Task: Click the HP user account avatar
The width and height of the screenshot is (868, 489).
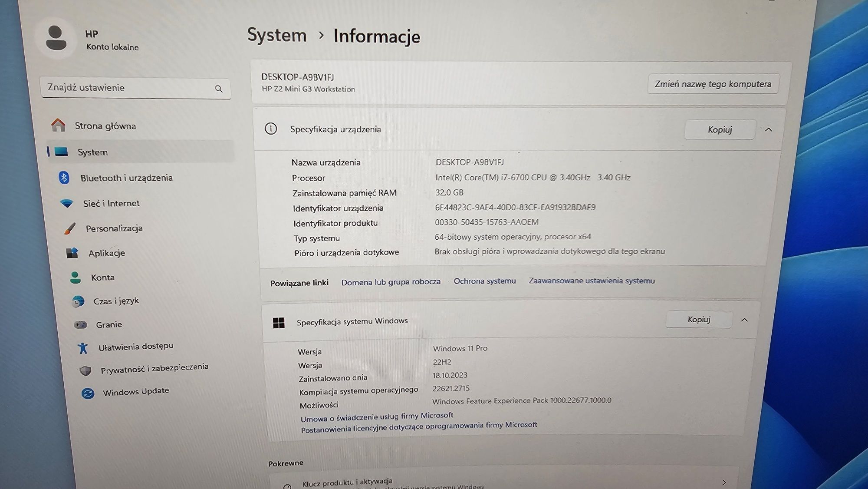Action: pyautogui.click(x=56, y=38)
